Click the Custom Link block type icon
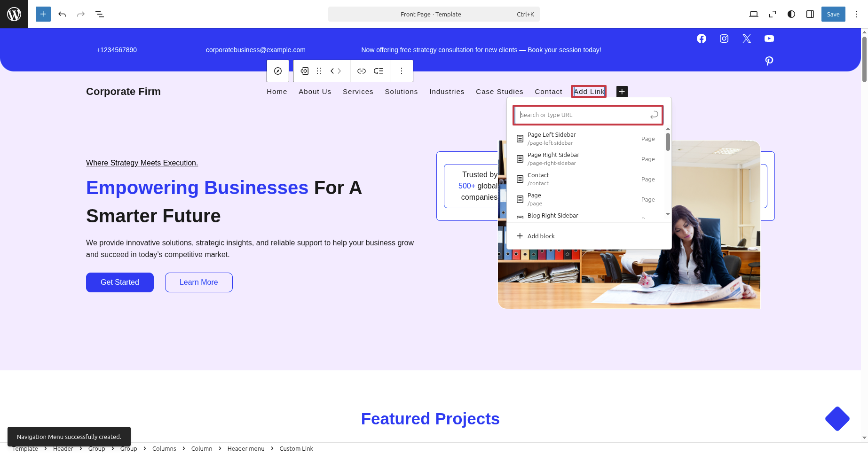 pos(305,71)
